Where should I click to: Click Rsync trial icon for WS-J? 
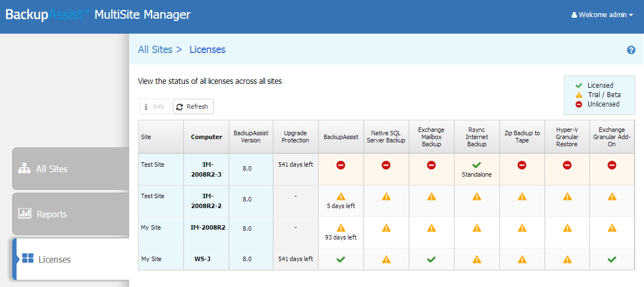click(477, 259)
